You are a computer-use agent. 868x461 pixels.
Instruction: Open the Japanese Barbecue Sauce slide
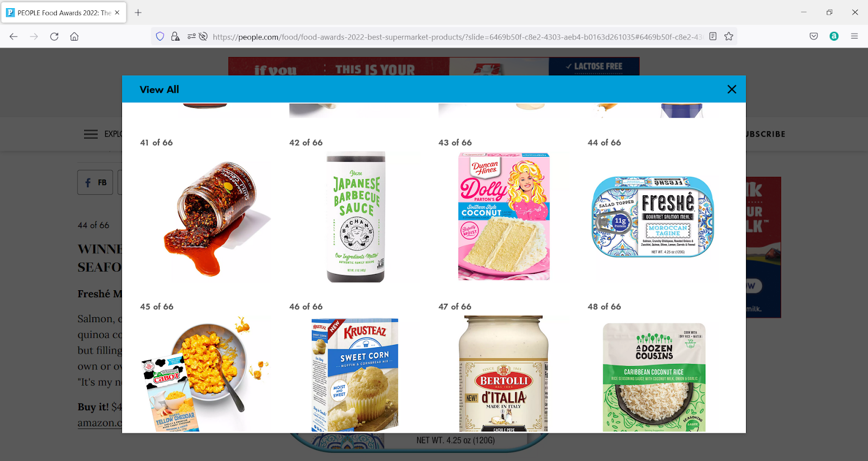(356, 217)
